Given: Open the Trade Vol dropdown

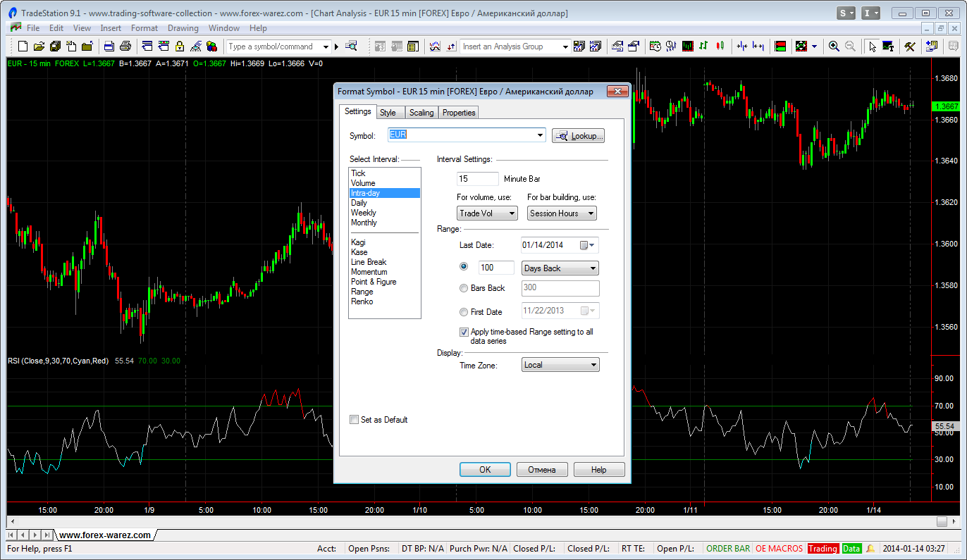Looking at the screenshot, I should (x=487, y=213).
